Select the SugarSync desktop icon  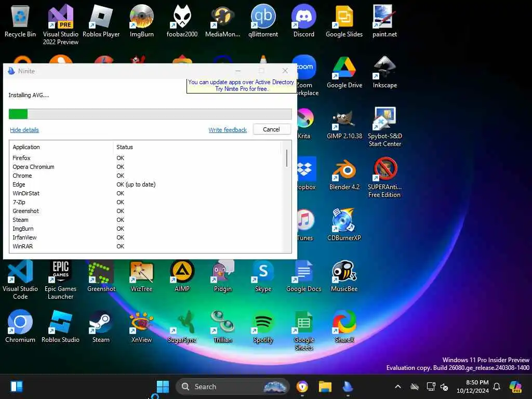(x=182, y=326)
